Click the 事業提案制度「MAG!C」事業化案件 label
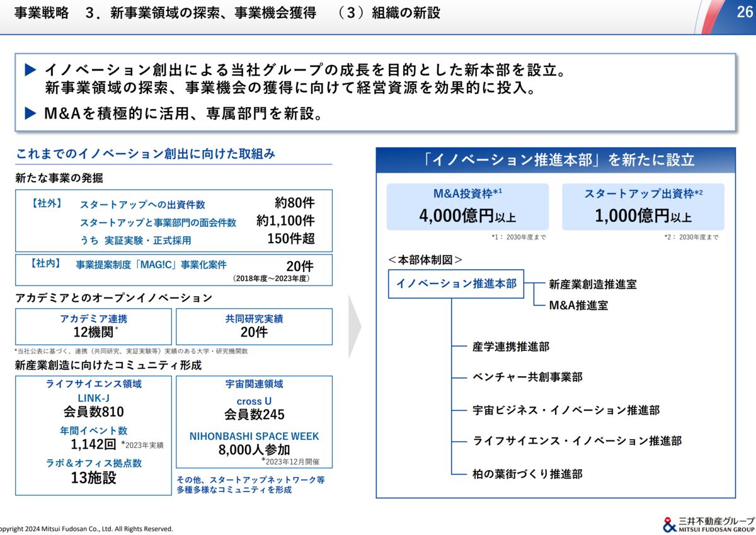 point(151,265)
